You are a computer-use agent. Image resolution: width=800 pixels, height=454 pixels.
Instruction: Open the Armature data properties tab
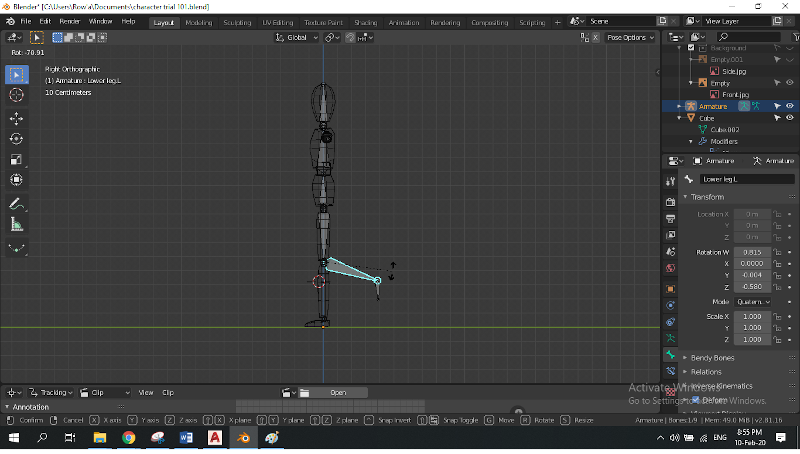click(670, 338)
